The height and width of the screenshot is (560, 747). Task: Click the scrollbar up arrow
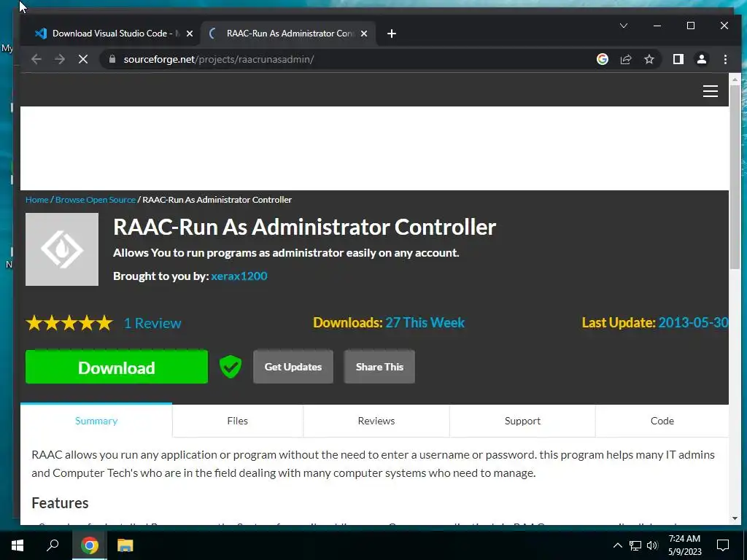(x=735, y=79)
